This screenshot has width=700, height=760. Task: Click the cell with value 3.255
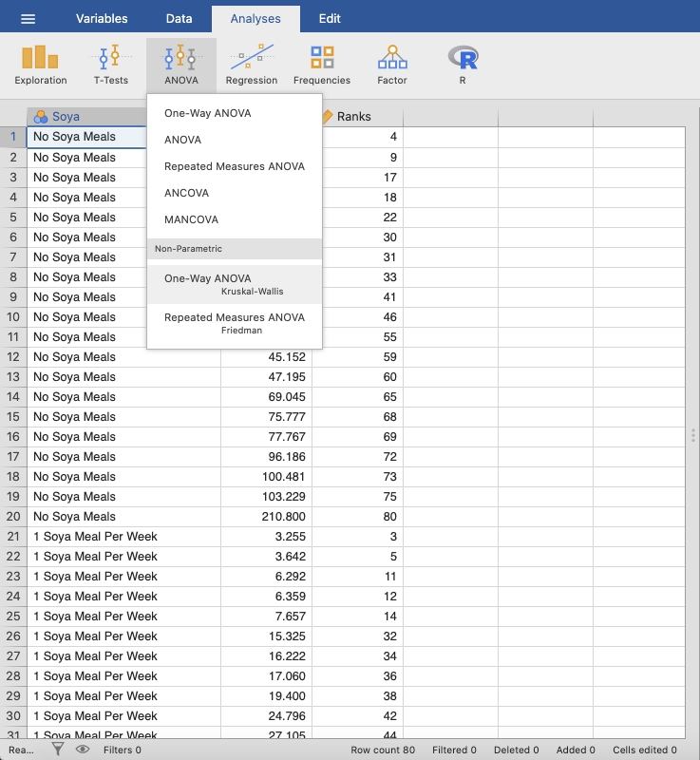tap(267, 536)
